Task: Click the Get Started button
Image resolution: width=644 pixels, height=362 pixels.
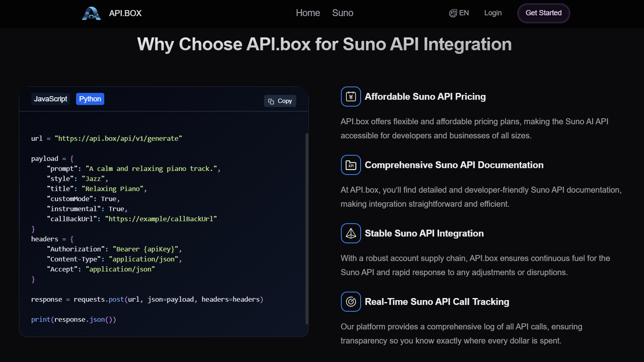Action: coord(543,13)
